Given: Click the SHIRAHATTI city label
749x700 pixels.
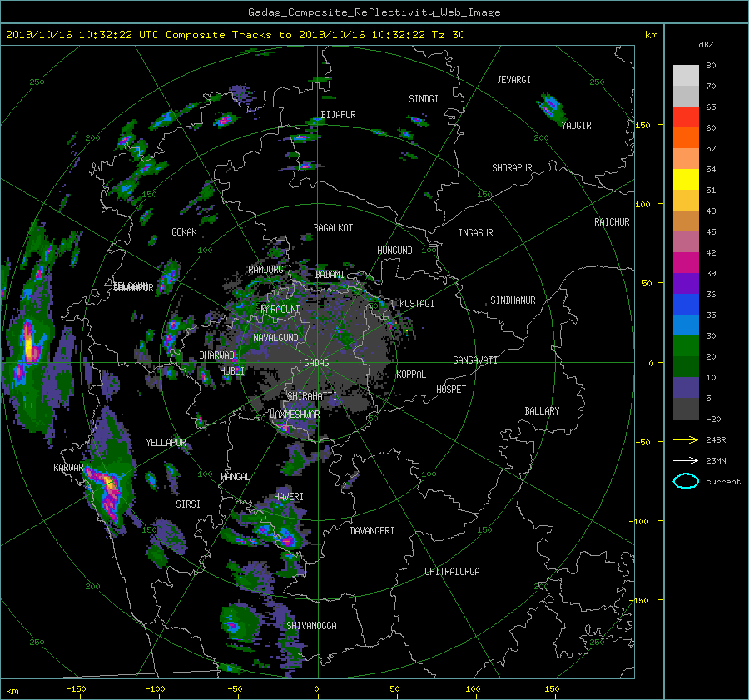Looking at the screenshot, I should click(312, 396).
